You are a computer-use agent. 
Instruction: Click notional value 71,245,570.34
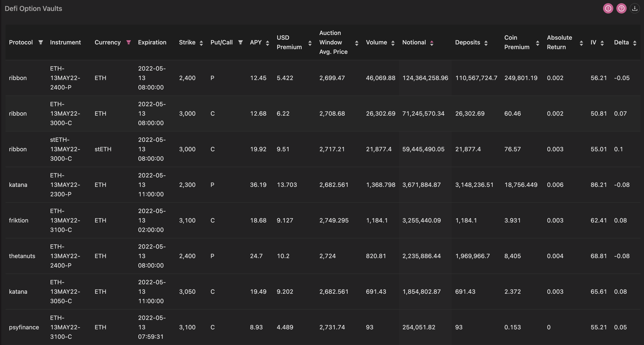(x=423, y=113)
